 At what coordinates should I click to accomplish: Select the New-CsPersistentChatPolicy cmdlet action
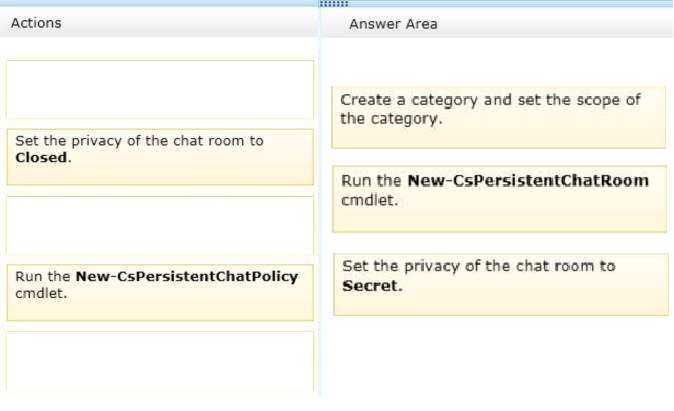click(160, 292)
